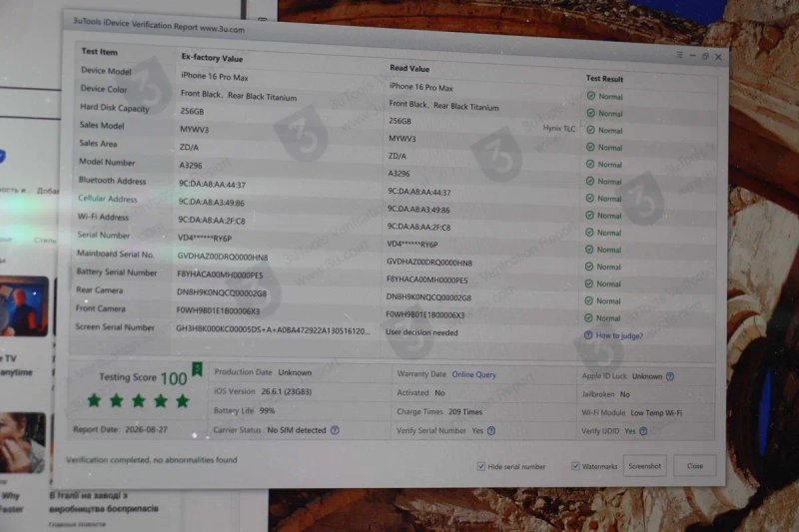Click the Normal check icon for Device Color
799x532 pixels.
point(590,113)
